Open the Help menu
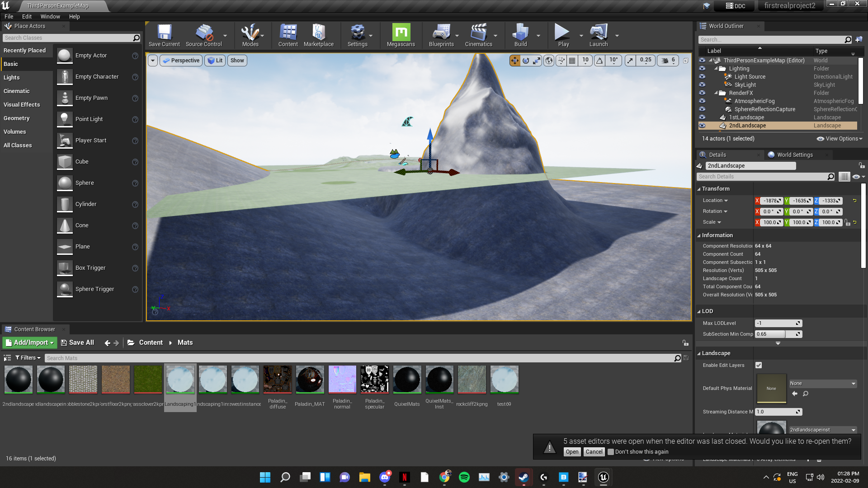Viewport: 868px width, 488px height. [x=75, y=17]
